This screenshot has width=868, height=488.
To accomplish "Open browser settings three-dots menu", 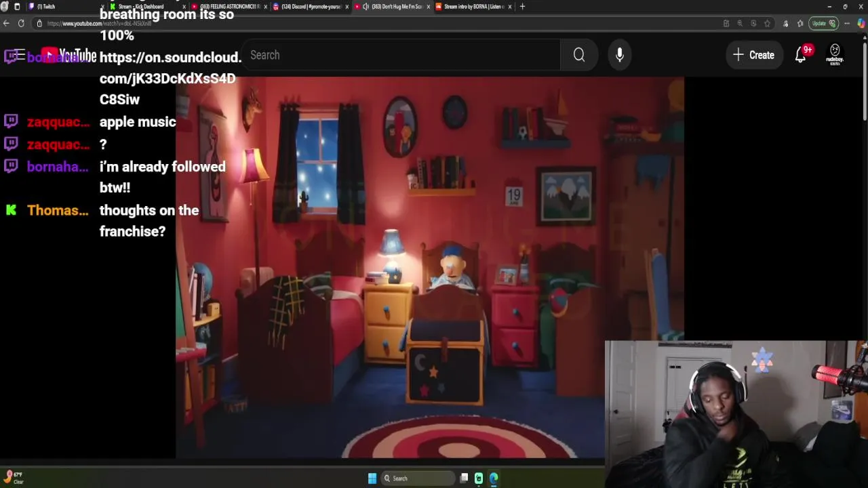I will [x=847, y=24].
